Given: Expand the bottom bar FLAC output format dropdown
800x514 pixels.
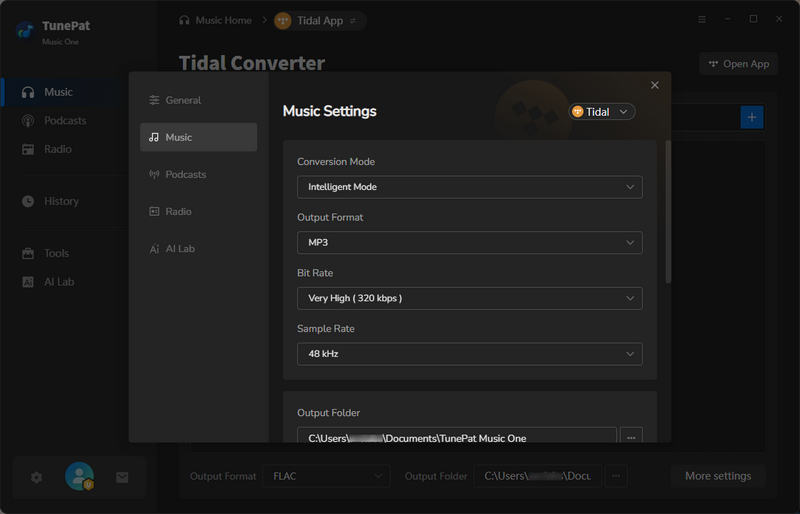Looking at the screenshot, I should [x=327, y=476].
